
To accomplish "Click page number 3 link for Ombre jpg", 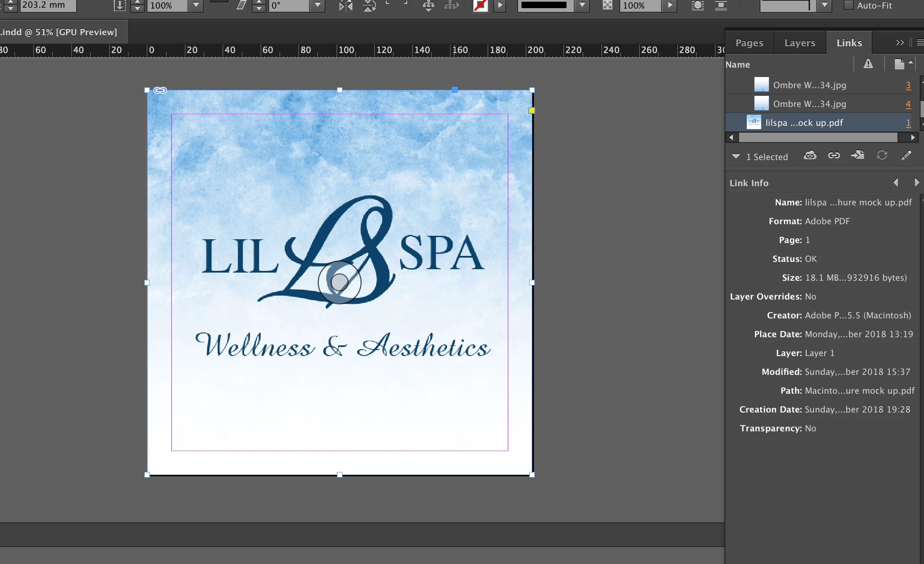I will pyautogui.click(x=908, y=85).
